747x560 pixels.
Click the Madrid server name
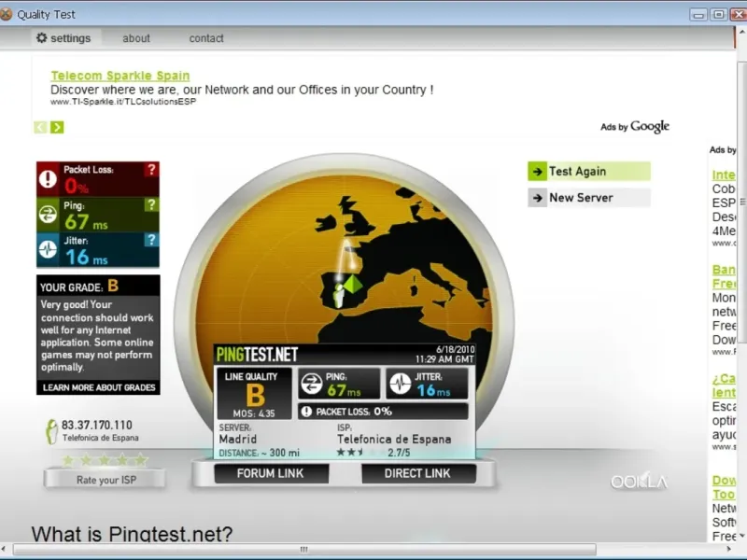(238, 439)
